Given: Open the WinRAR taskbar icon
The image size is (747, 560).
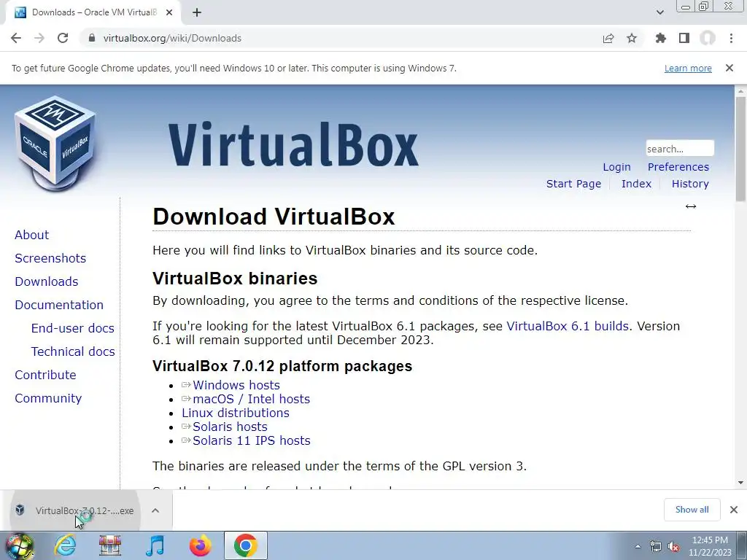Looking at the screenshot, I should [110, 545].
